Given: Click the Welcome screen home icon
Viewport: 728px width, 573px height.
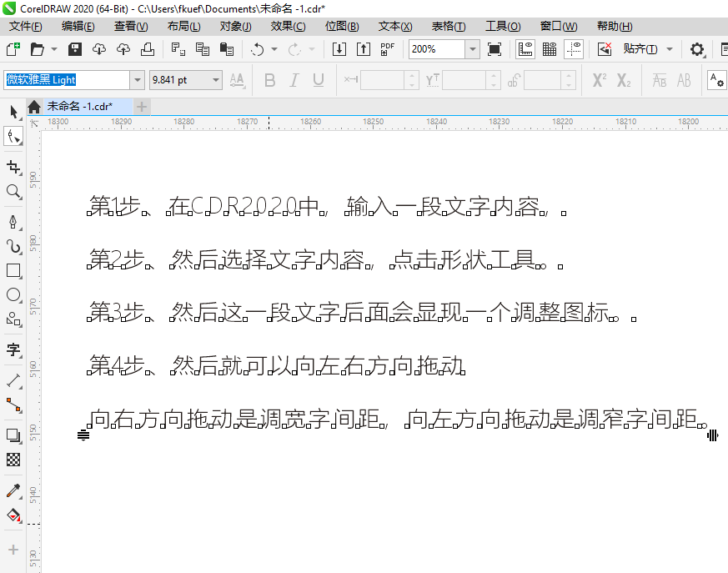Looking at the screenshot, I should click(34, 107).
